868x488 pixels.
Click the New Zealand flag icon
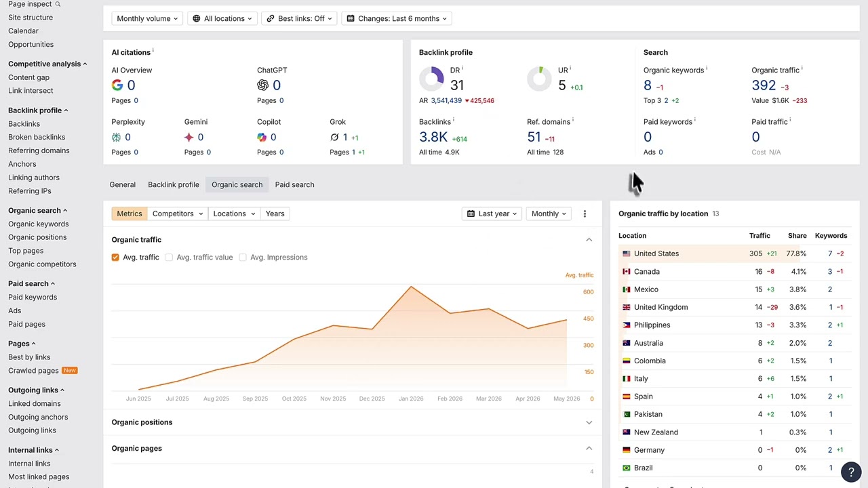pyautogui.click(x=627, y=432)
